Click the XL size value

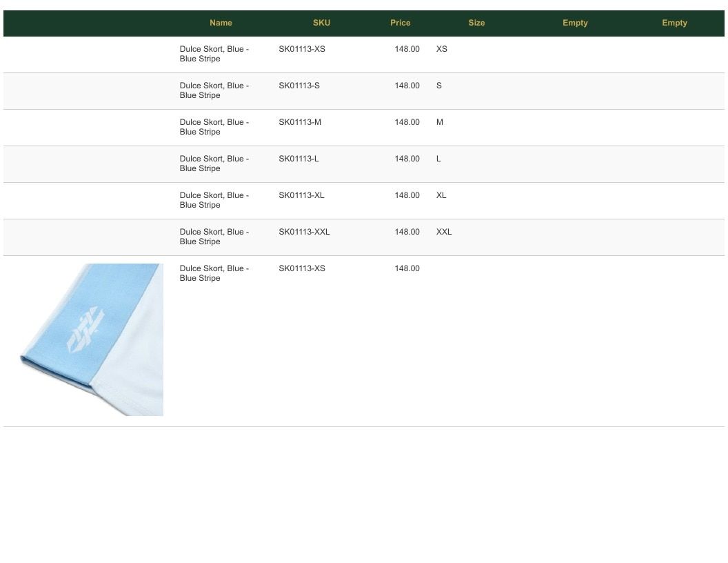pyautogui.click(x=441, y=195)
